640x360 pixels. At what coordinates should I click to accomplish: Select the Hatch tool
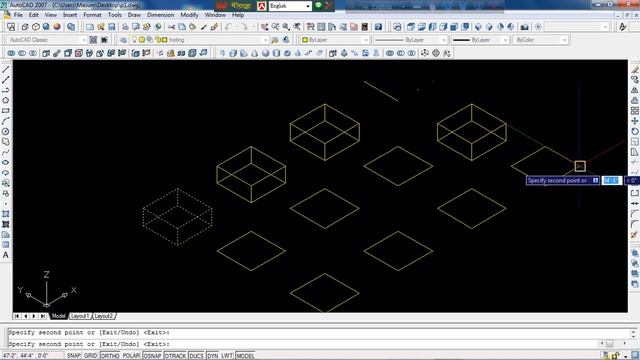coord(6,214)
